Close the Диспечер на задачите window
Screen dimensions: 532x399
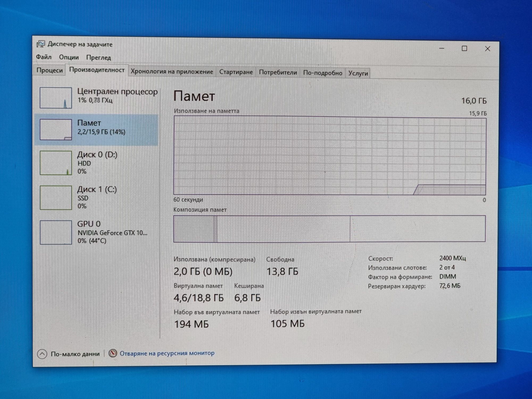click(488, 49)
